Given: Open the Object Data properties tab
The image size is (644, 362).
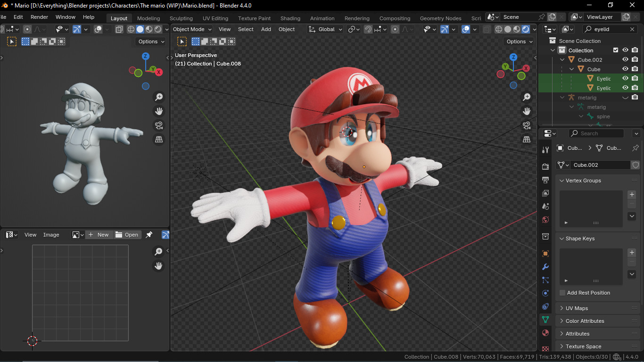Looking at the screenshot, I should point(545,319).
